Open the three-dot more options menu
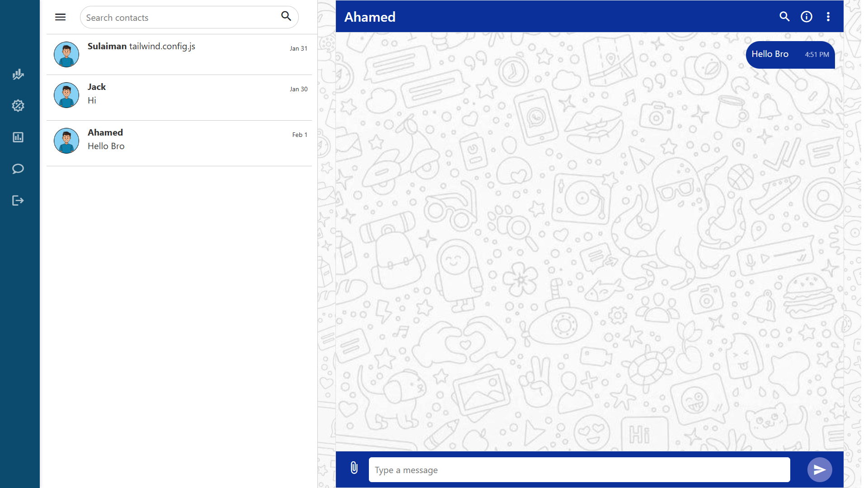868x488 pixels. [x=828, y=17]
